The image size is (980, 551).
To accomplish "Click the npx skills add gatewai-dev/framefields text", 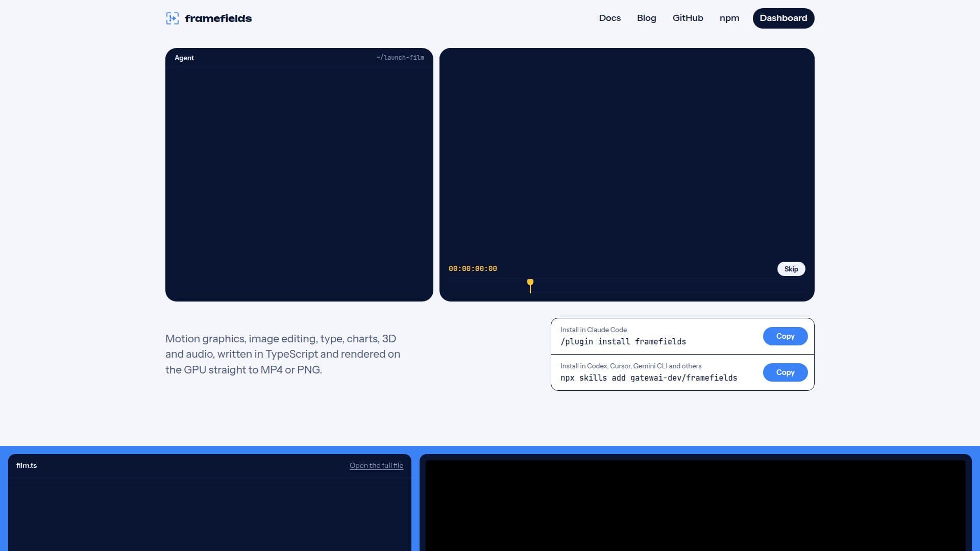I will [x=649, y=378].
